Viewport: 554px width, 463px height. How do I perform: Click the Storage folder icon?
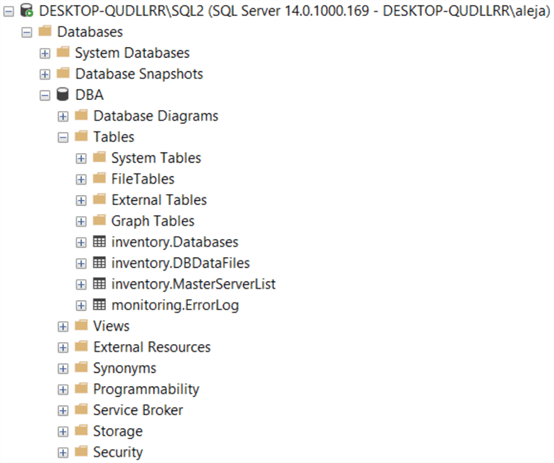(x=81, y=430)
